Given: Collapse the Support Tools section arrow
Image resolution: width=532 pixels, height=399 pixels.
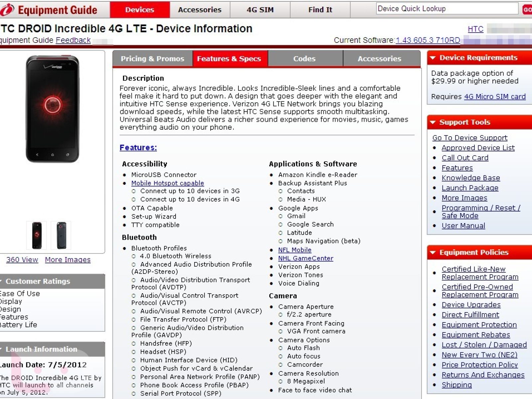Looking at the screenshot, I should coord(433,122).
